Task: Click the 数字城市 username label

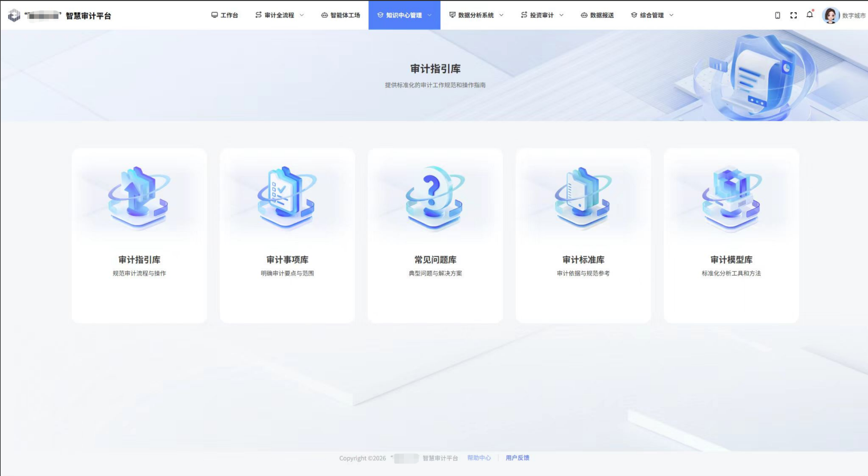Action: (x=854, y=16)
